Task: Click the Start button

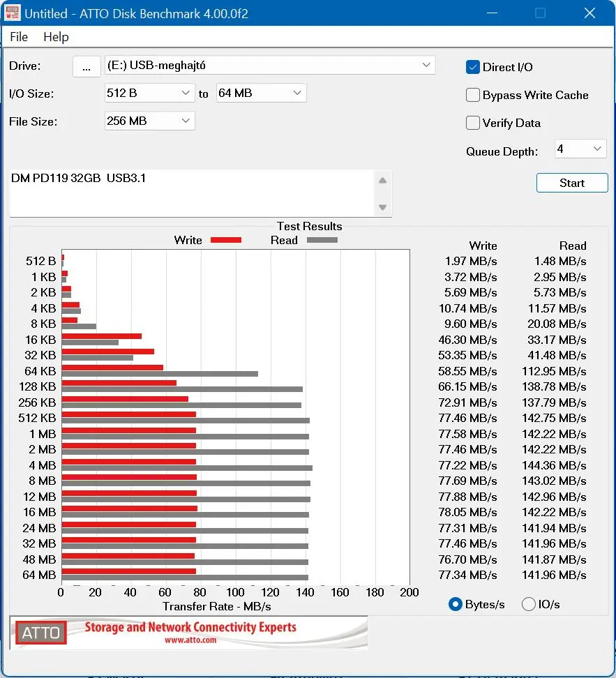Action: click(572, 183)
